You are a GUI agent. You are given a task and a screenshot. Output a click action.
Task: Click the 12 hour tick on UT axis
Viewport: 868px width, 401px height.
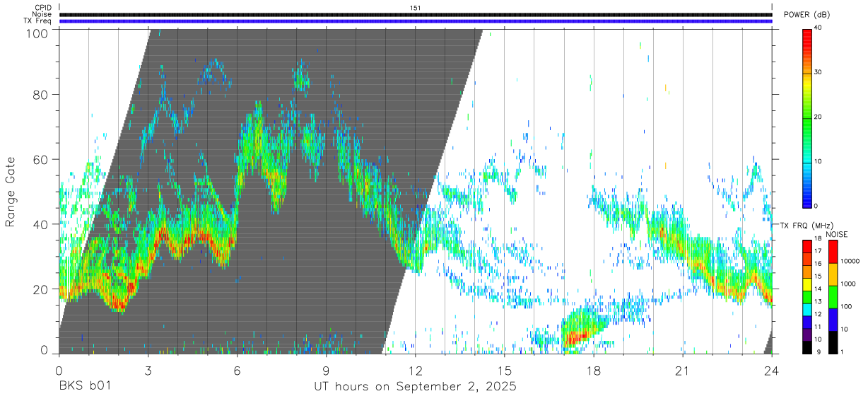416,370
